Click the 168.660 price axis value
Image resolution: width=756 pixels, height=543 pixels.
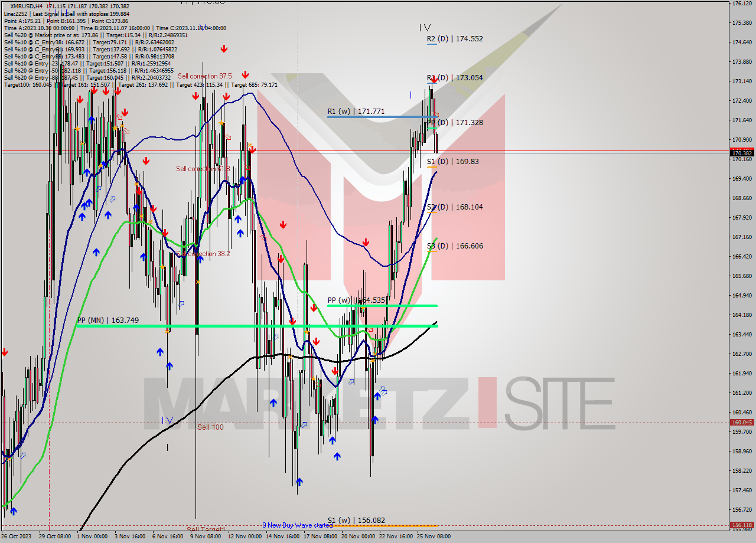click(741, 198)
